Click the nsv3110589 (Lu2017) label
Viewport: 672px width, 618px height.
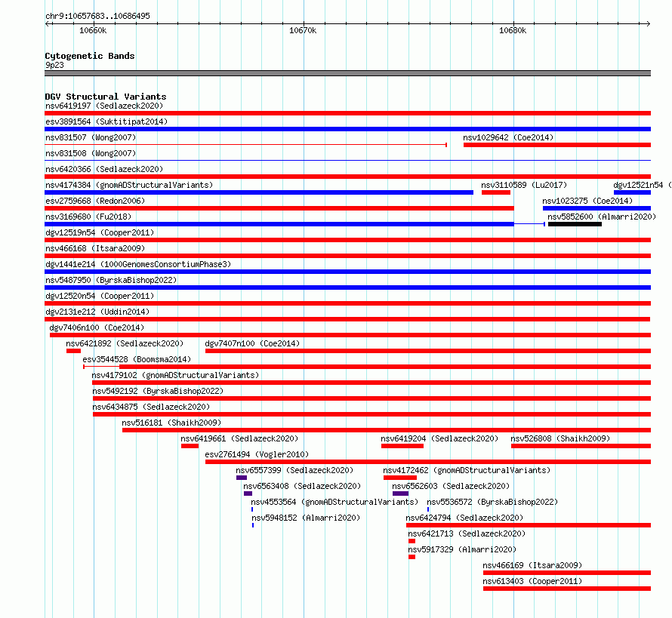(x=524, y=185)
